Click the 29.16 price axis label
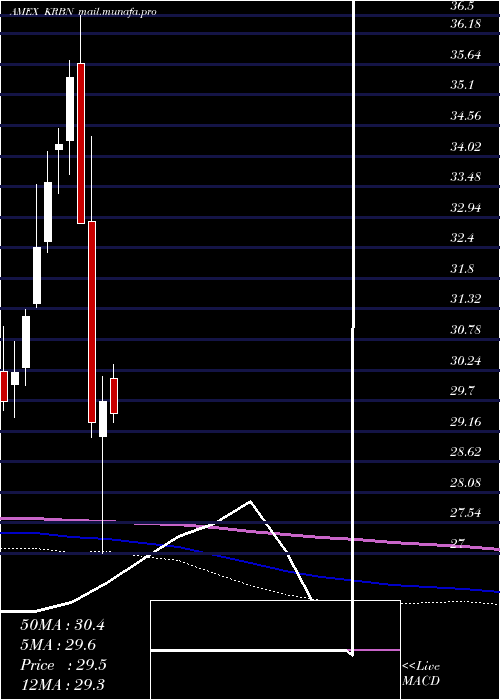 click(465, 421)
